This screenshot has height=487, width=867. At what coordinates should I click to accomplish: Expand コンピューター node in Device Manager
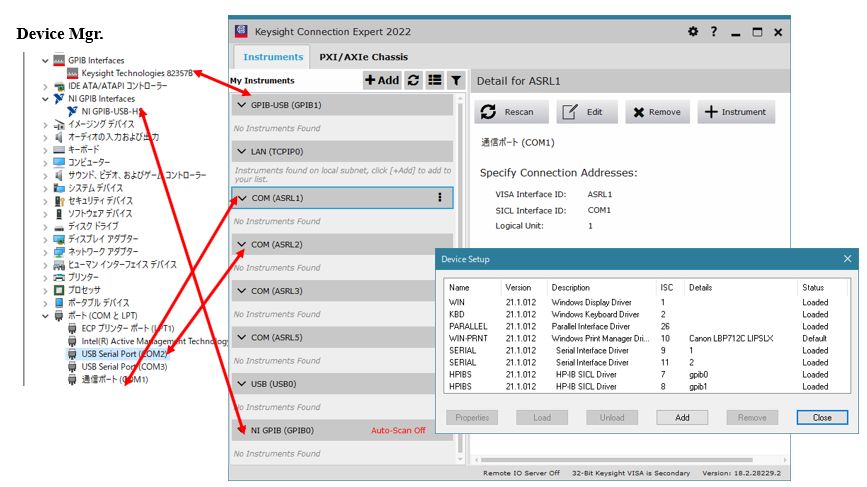click(45, 163)
